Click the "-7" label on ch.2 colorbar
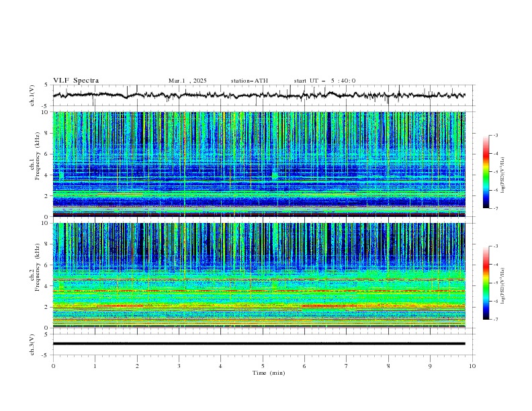Image resolution: width=532 pixels, height=411 pixels. pos(495,319)
